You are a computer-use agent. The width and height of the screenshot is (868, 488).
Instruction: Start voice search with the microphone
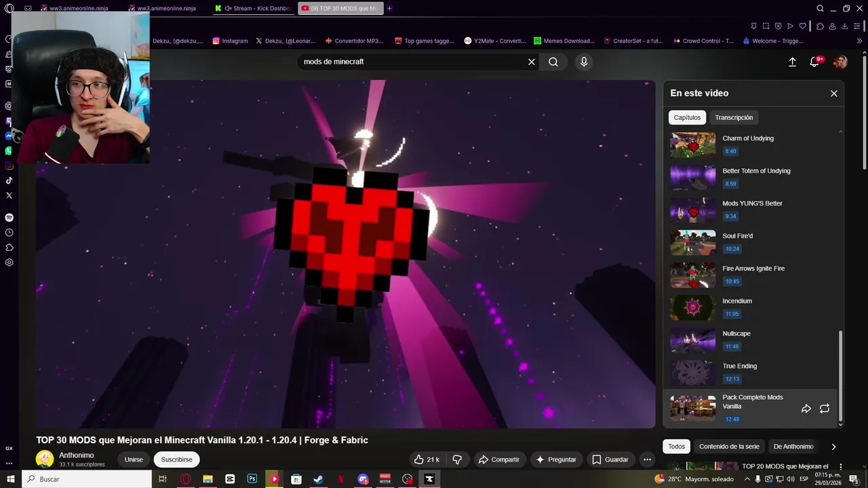click(x=584, y=62)
